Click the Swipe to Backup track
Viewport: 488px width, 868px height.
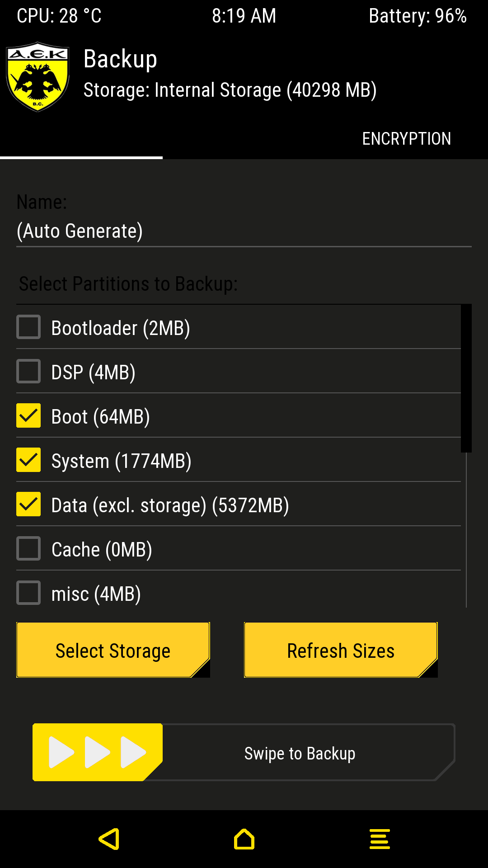(300, 753)
